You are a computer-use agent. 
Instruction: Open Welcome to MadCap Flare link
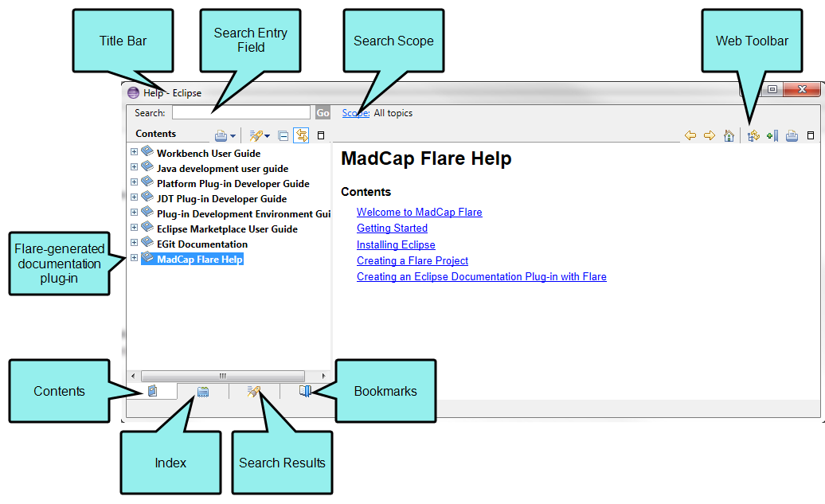420,212
